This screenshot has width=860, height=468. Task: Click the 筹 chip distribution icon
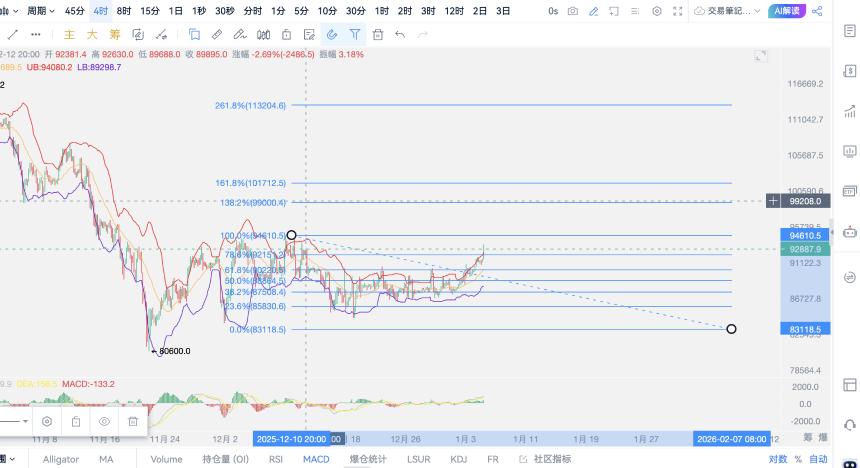click(x=115, y=35)
